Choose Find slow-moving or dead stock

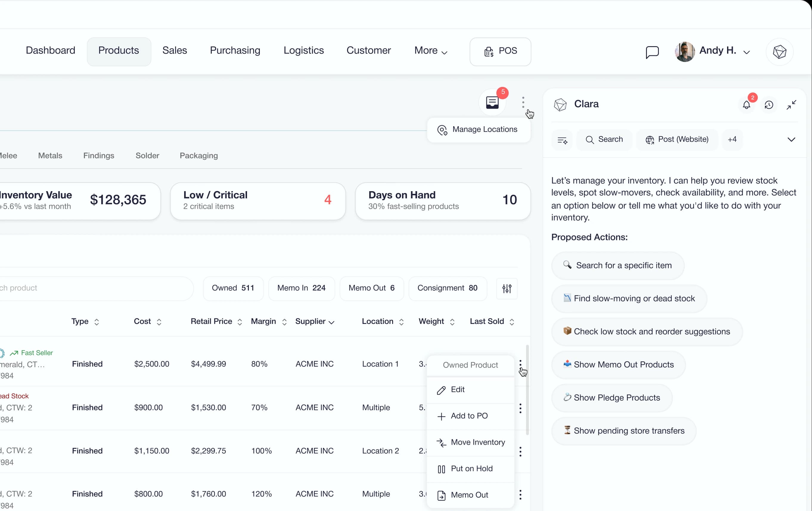click(x=629, y=299)
